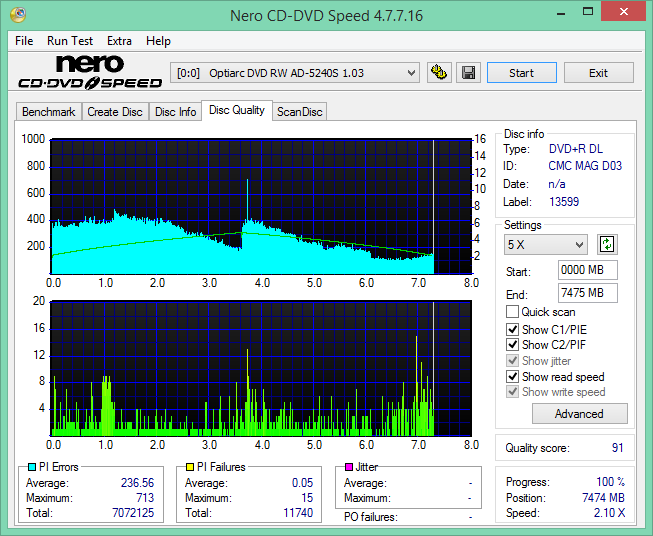The width and height of the screenshot is (653, 536).
Task: Open the File menu
Action: pos(24,41)
